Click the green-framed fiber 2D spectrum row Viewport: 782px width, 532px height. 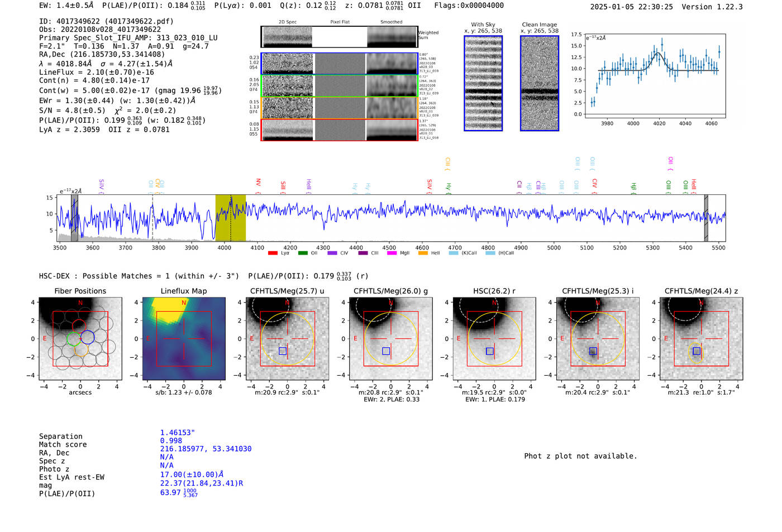[339, 85]
